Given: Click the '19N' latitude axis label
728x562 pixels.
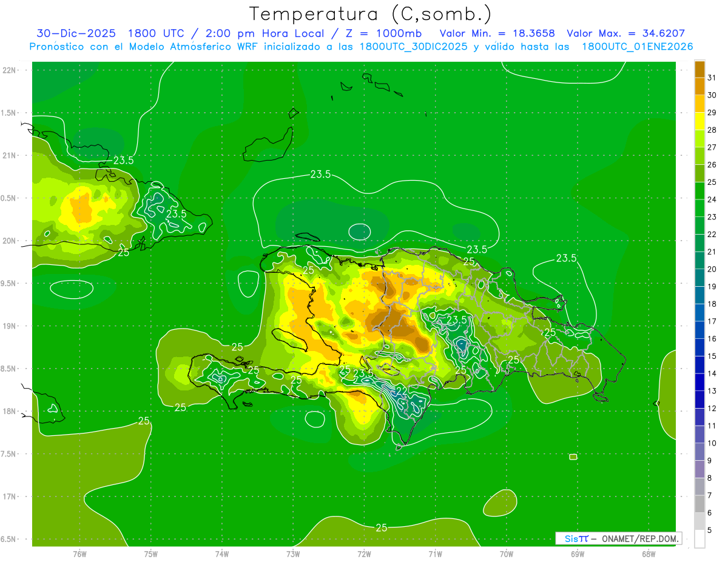Looking at the screenshot, I should click(x=9, y=326).
